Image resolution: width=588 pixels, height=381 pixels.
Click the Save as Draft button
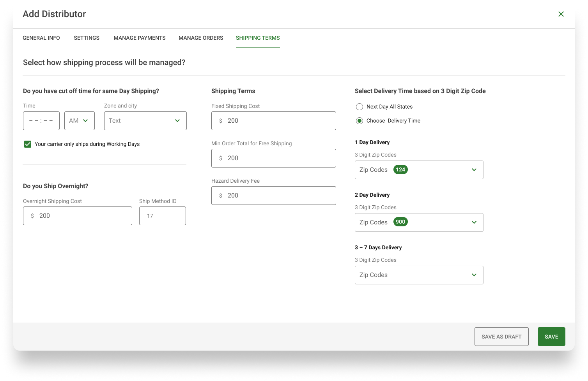tap(501, 337)
